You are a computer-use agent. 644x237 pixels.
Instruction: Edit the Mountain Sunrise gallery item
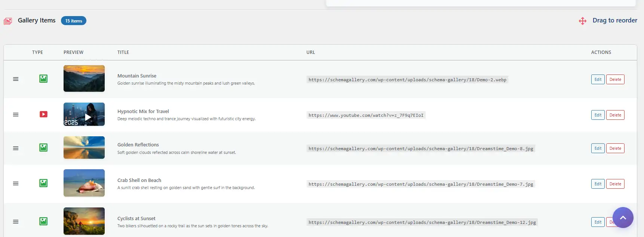coord(598,79)
